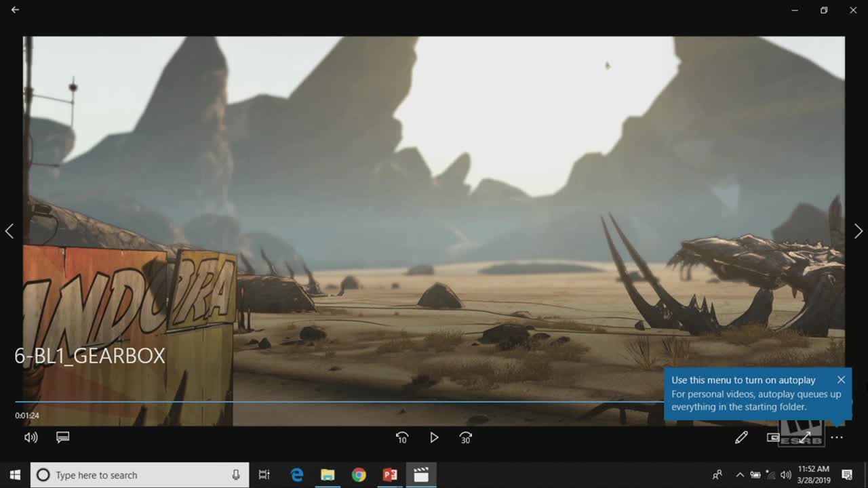868x488 pixels.
Task: Open system volume in tray
Action: pyautogui.click(x=786, y=475)
